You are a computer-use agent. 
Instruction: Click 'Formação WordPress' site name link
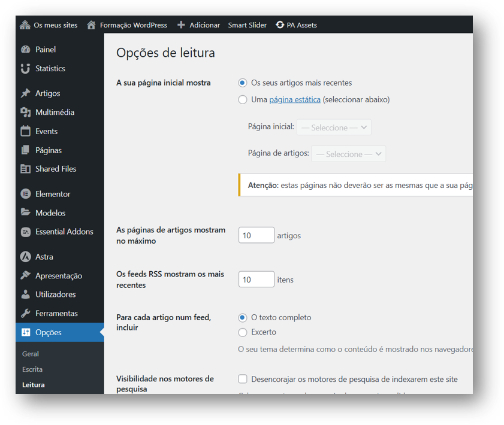pyautogui.click(x=134, y=25)
